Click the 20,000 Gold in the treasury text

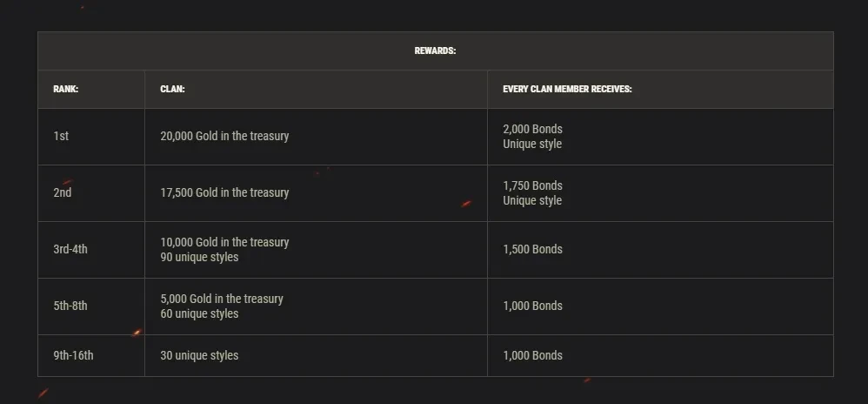pyautogui.click(x=224, y=136)
